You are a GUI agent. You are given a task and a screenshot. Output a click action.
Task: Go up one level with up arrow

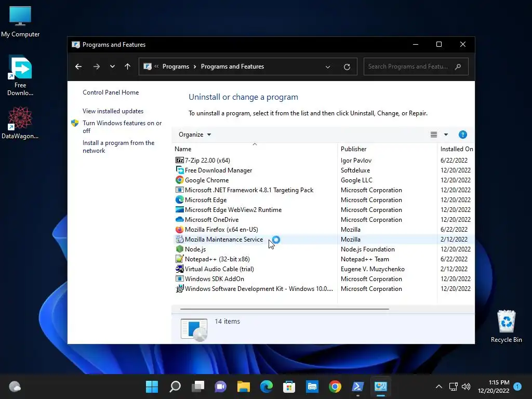[128, 66]
